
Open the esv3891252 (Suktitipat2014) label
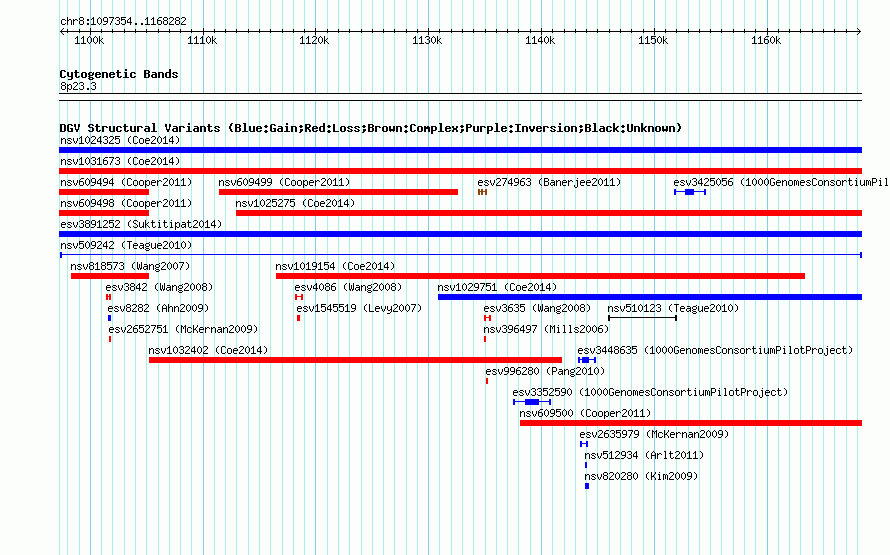pyautogui.click(x=141, y=224)
